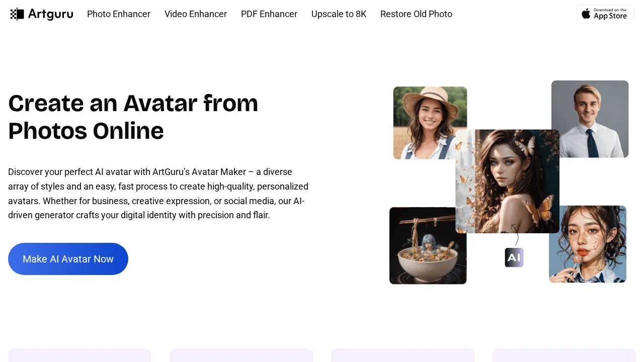Viewport: 644px width, 362px height.
Task: Open Video Enhancer from the navigation bar
Action: (196, 14)
